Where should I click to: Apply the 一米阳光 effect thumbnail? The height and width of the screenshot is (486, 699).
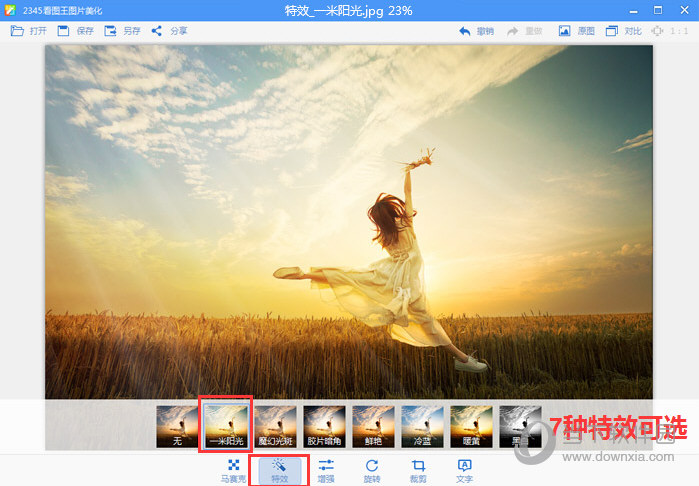point(226,425)
